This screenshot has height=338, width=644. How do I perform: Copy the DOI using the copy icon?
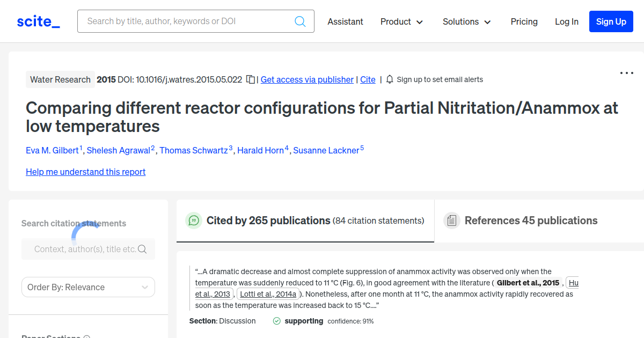(250, 79)
